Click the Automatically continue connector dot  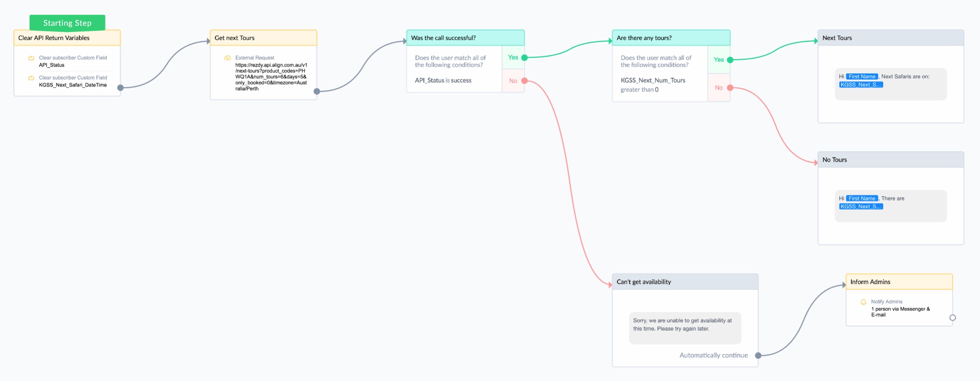tap(758, 355)
